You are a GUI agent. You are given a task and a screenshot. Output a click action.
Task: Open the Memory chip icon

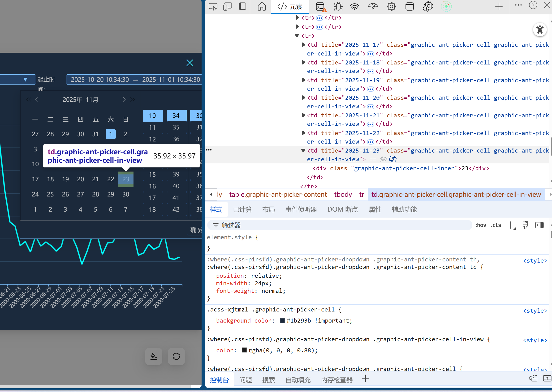pyautogui.click(x=391, y=7)
